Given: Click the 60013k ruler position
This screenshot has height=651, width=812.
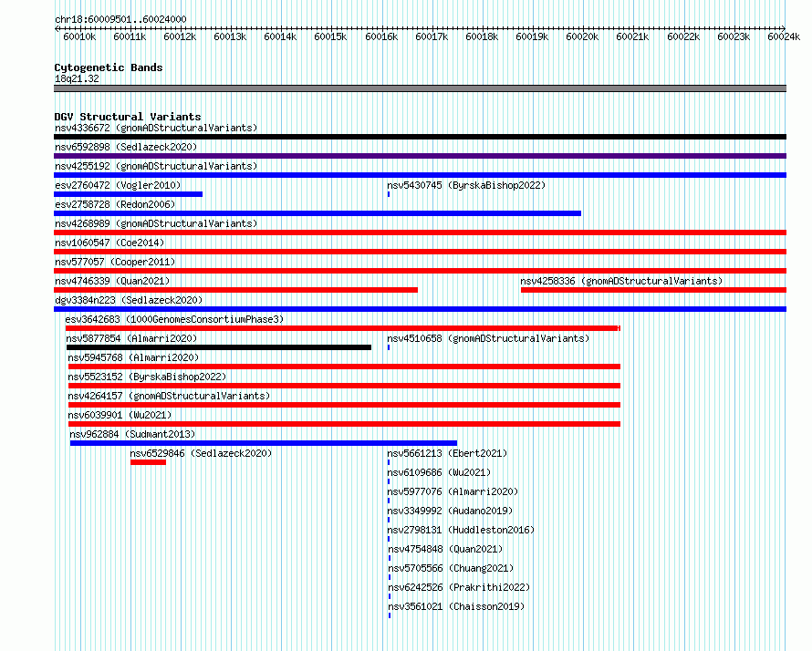Looking at the screenshot, I should pyautogui.click(x=230, y=36).
